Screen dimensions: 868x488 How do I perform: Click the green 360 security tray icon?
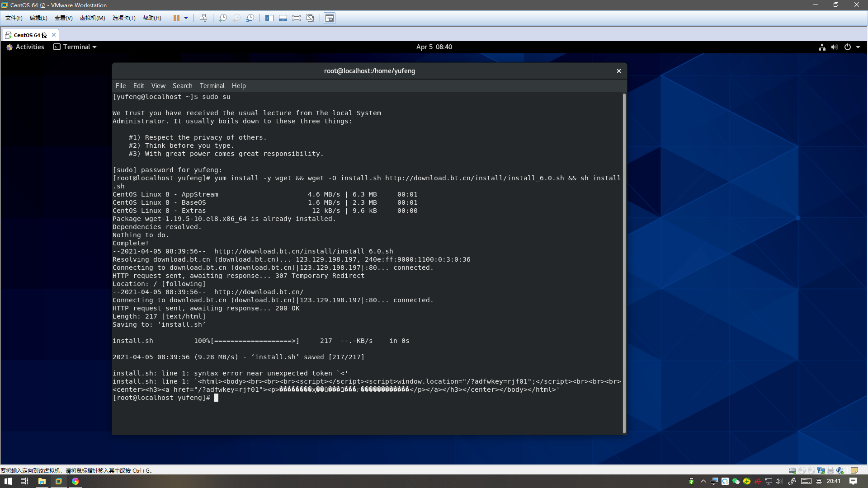[x=747, y=481]
